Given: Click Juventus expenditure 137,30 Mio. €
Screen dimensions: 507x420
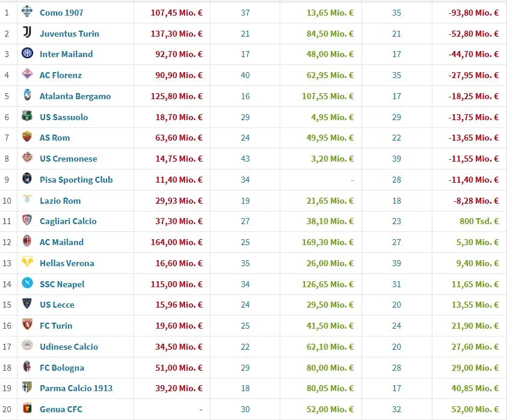Looking at the screenshot, I should point(177,34).
